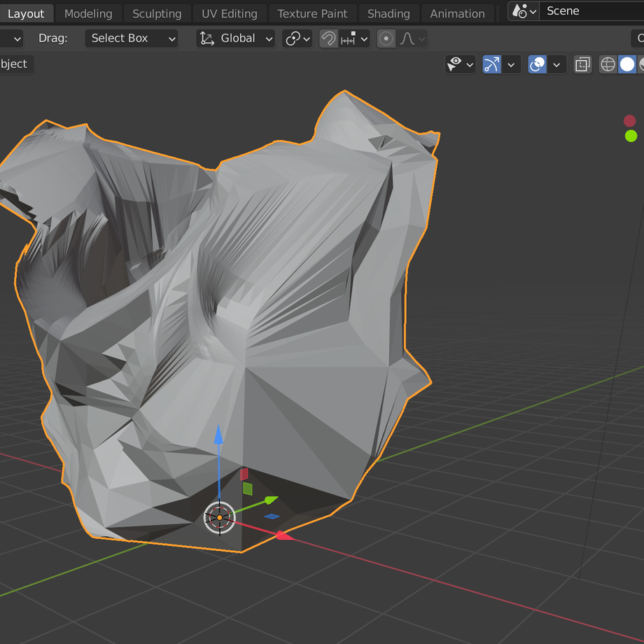Open the Select Box drag dropdown
This screenshot has height=644, width=644.
click(132, 38)
